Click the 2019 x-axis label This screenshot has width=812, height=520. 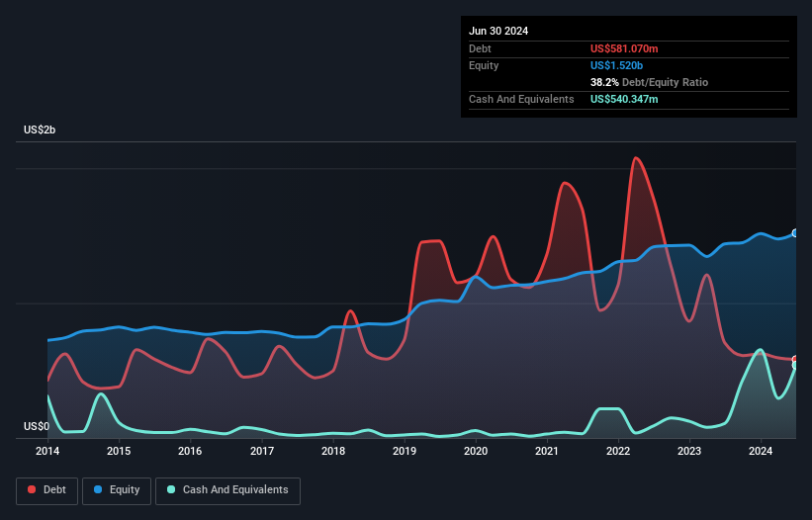pyautogui.click(x=404, y=451)
